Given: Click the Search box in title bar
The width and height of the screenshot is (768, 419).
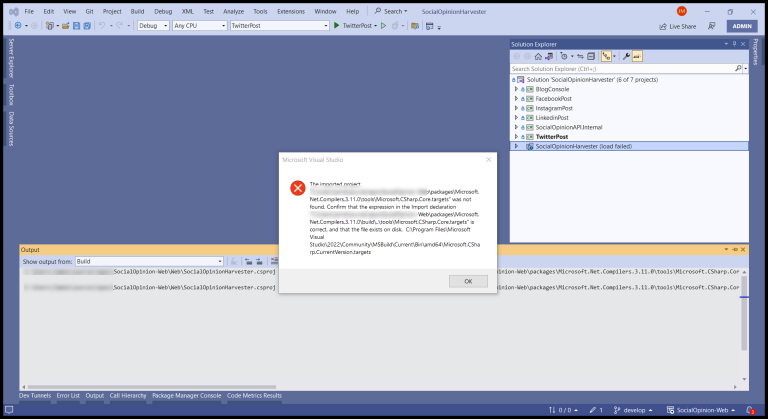Looking at the screenshot, I should (x=391, y=11).
